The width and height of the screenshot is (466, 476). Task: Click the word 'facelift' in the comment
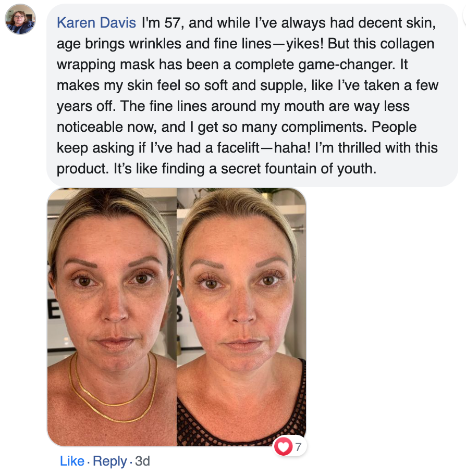coord(238,148)
